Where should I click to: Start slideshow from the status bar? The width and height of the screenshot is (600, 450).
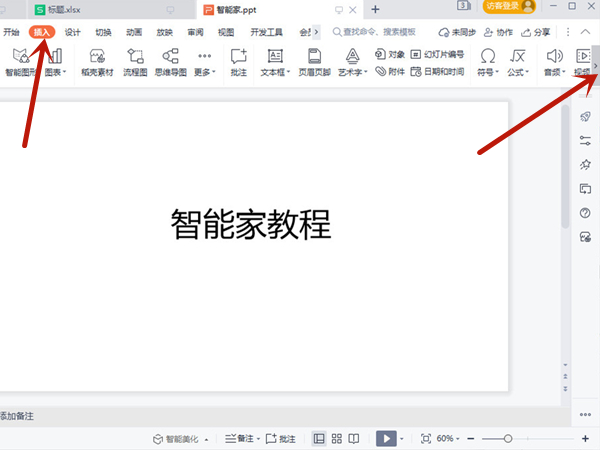tap(386, 438)
